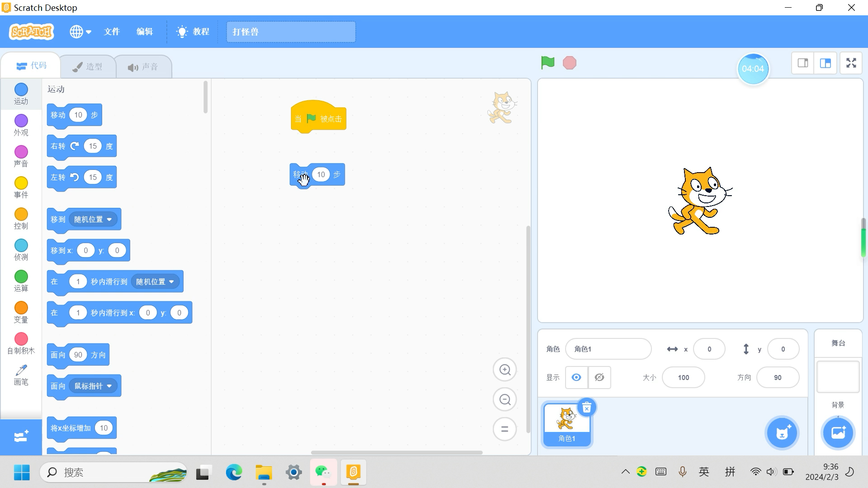
Task: Open the add extension button
Action: (x=21, y=437)
